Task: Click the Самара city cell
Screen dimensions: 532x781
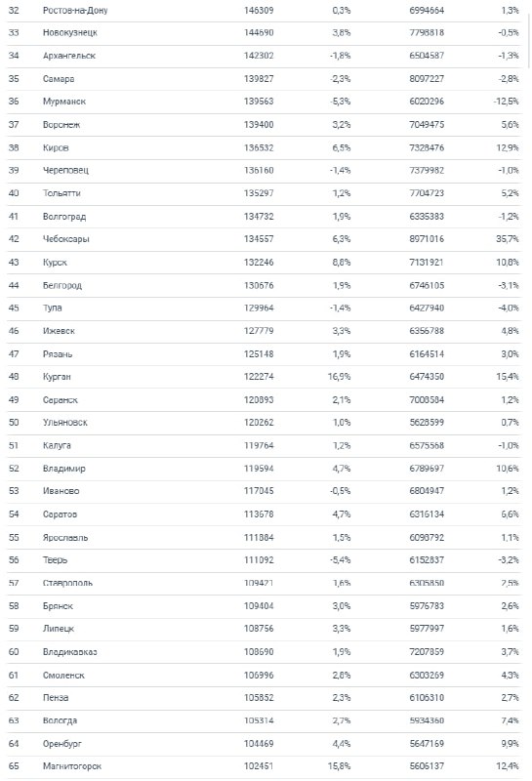Action: pos(59,79)
